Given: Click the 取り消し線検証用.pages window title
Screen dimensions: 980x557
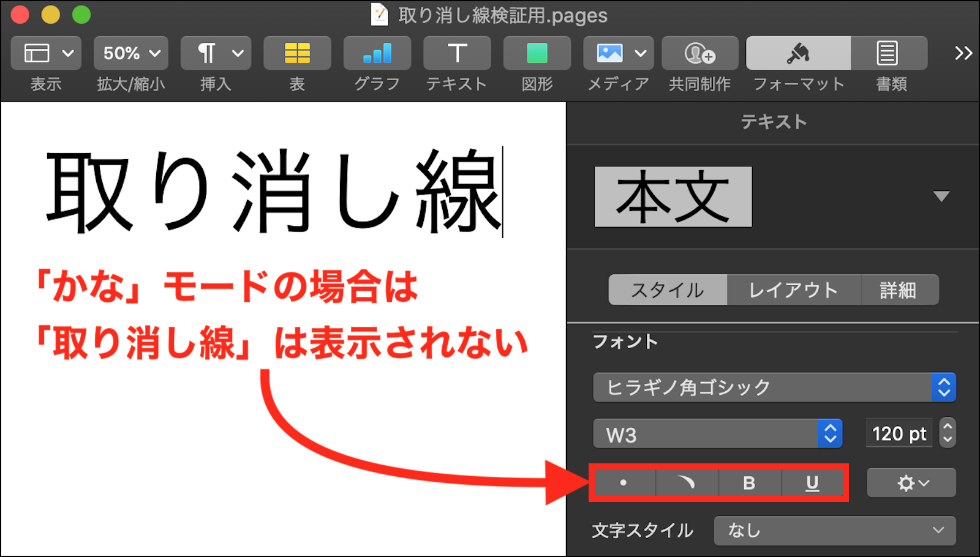Looking at the screenshot, I should click(503, 15).
